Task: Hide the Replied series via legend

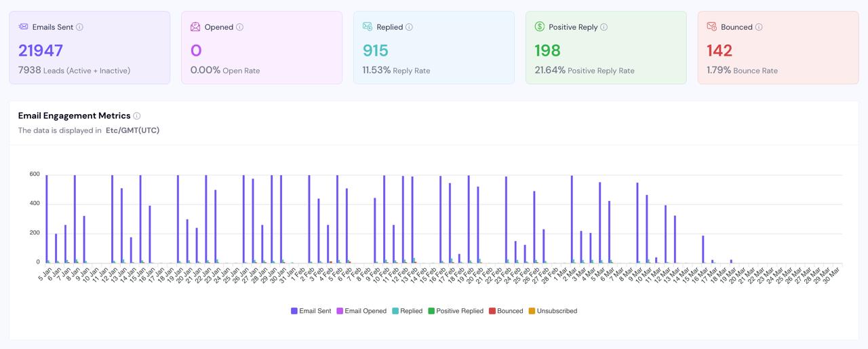Action: coord(407,311)
